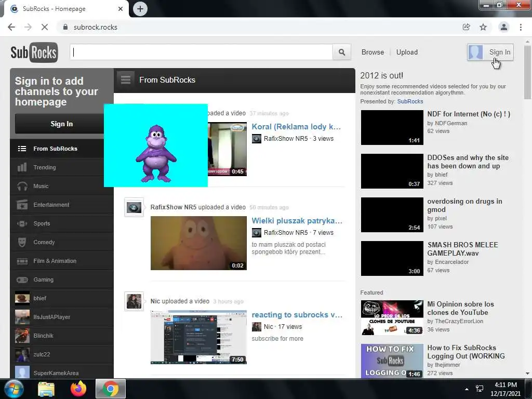Click Sign In button at top right
Screen dimensions: 532x399
click(x=490, y=52)
